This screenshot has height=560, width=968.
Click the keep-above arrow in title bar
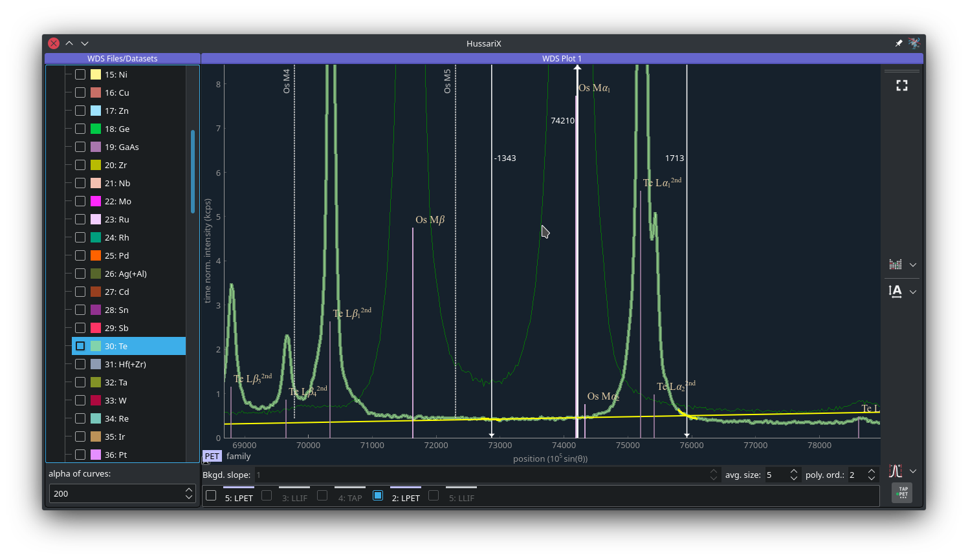[x=69, y=43]
